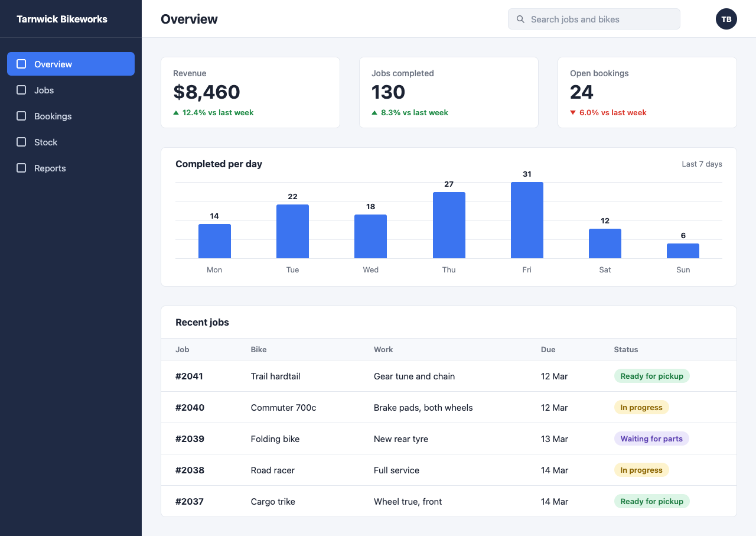Click the Tarnwick Bikeworks brand title
This screenshot has width=756, height=536.
point(62,19)
